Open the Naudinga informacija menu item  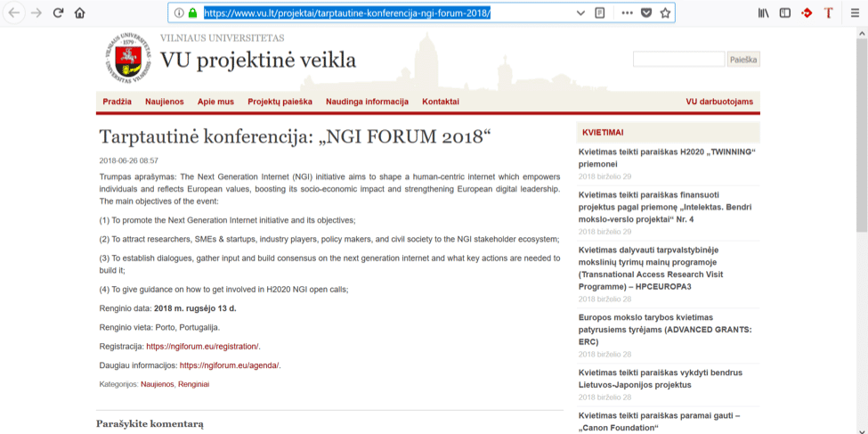367,102
